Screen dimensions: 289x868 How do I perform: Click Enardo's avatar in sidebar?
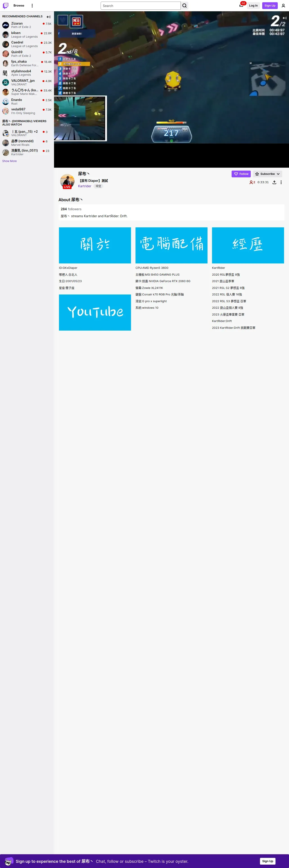point(6,102)
